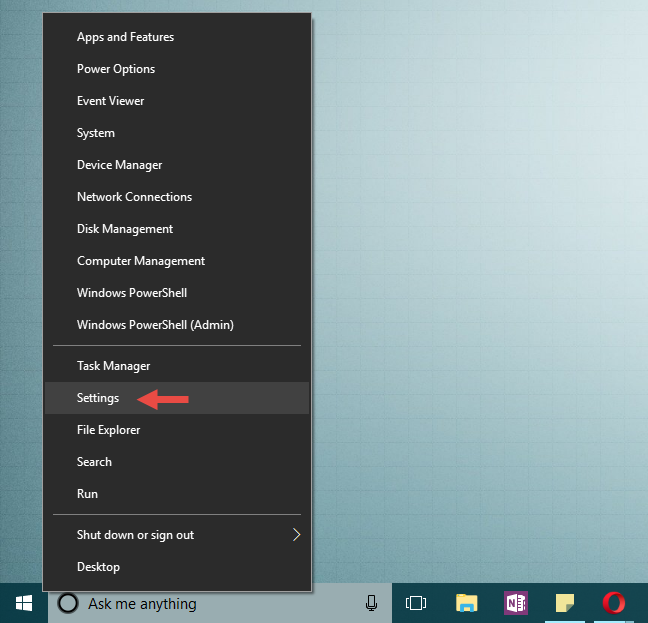The image size is (648, 623).
Task: Select Run from the context menu
Action: [x=87, y=494]
